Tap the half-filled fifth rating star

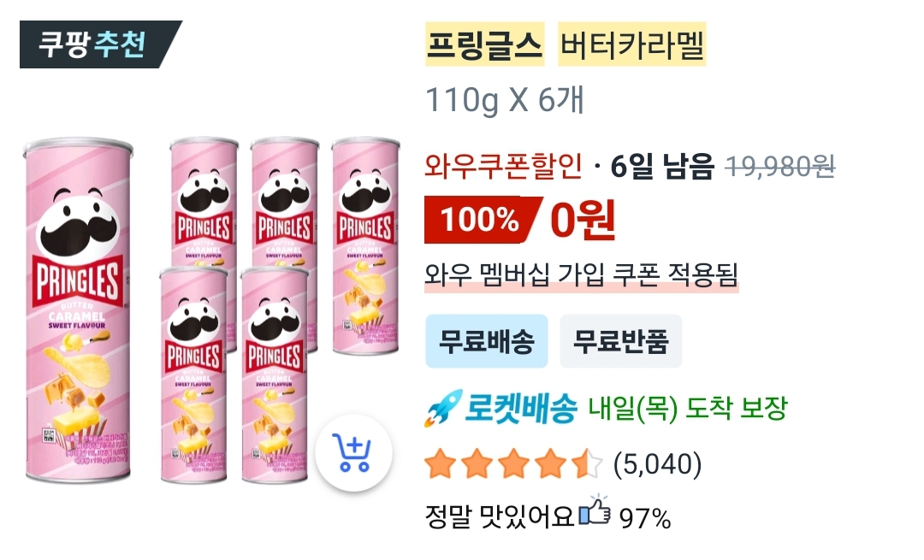click(588, 463)
